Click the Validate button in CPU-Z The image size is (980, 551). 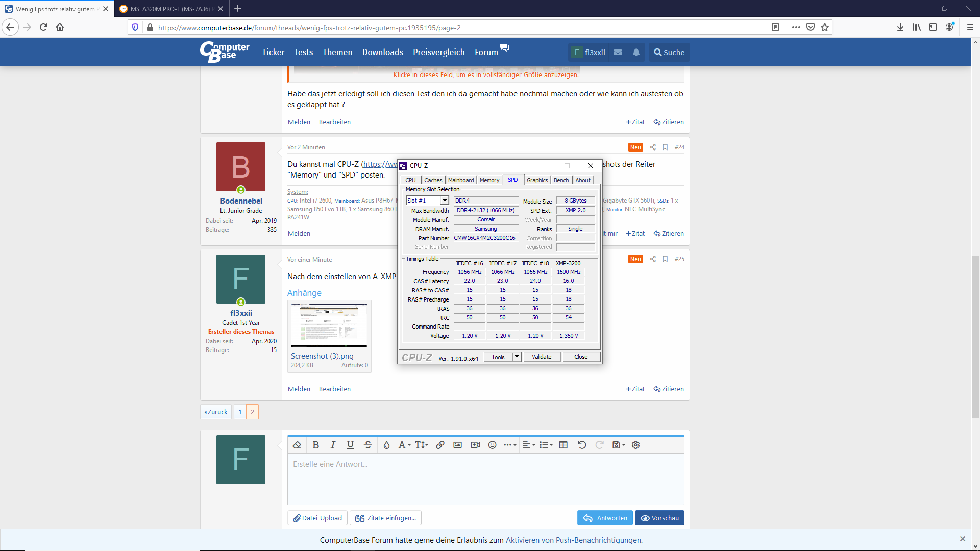pyautogui.click(x=541, y=357)
